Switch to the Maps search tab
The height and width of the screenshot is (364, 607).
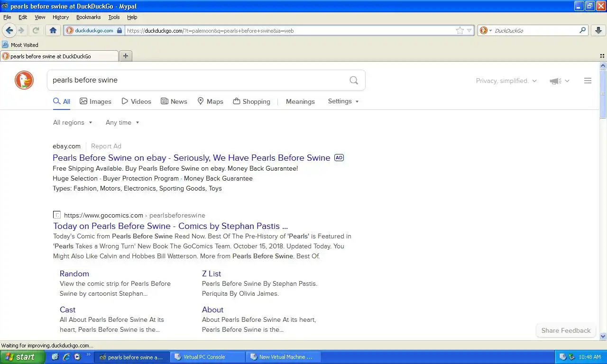(210, 101)
